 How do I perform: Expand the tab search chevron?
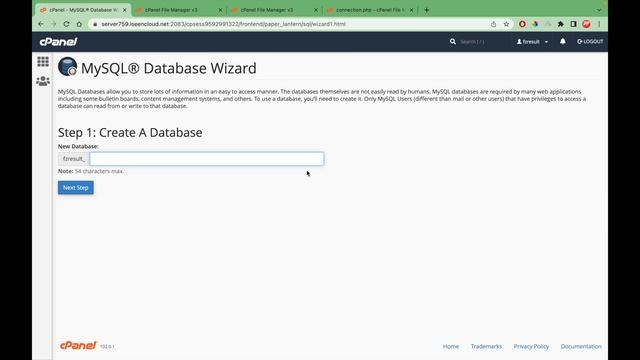tap(599, 10)
